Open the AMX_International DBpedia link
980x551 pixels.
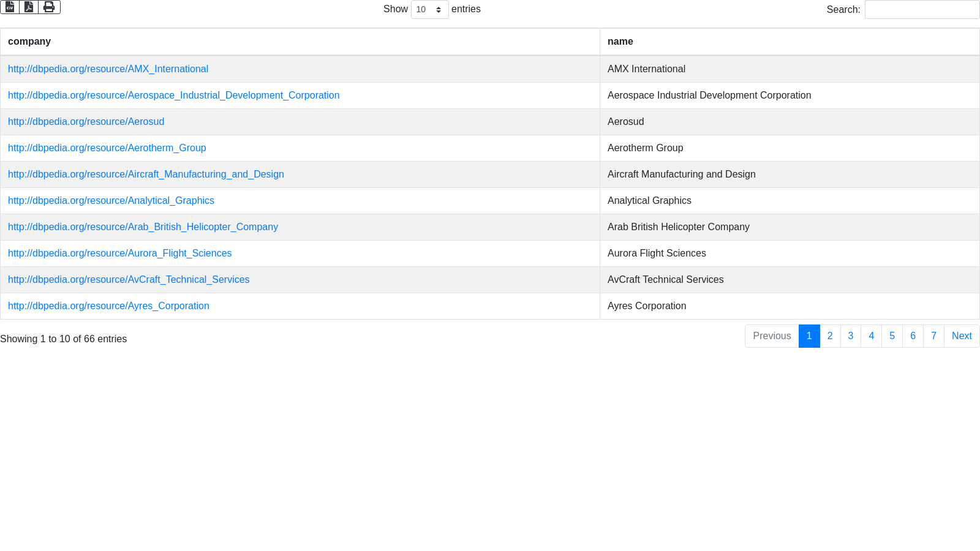(108, 69)
